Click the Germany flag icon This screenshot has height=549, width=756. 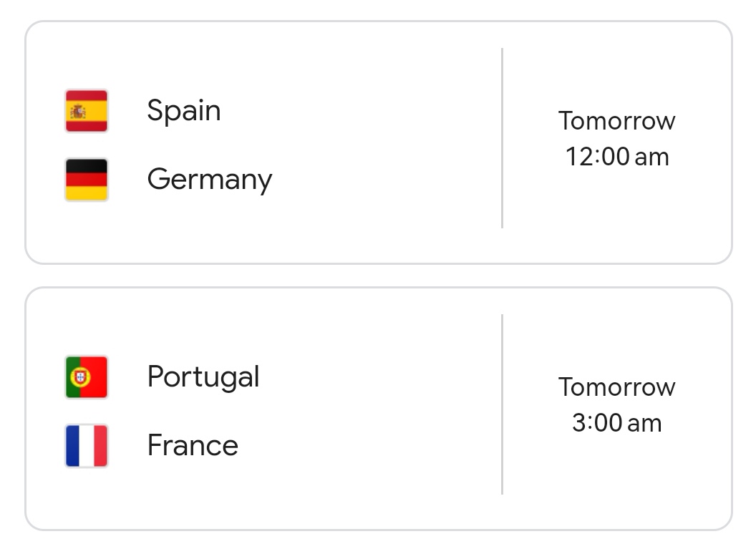(x=87, y=180)
